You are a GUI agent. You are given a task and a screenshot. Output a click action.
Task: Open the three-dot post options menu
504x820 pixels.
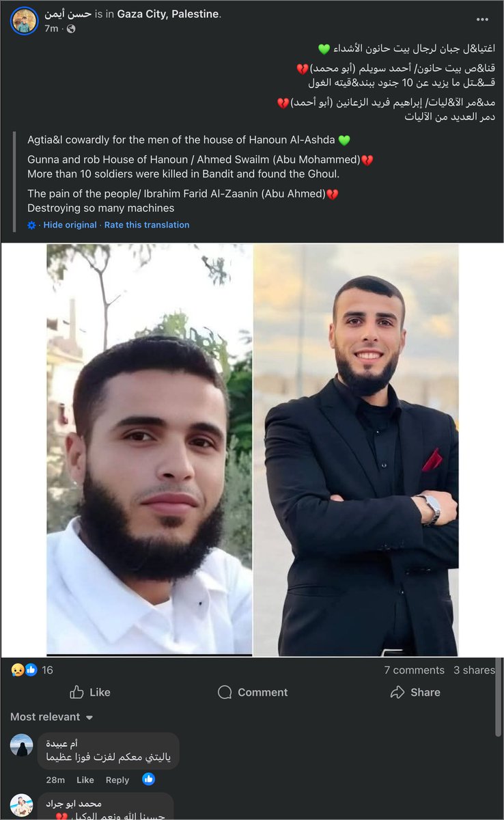(482, 20)
